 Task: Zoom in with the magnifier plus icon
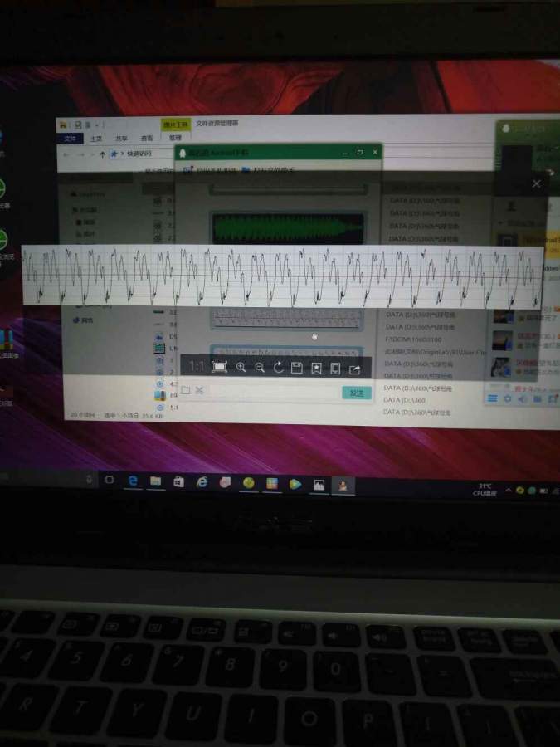241,368
